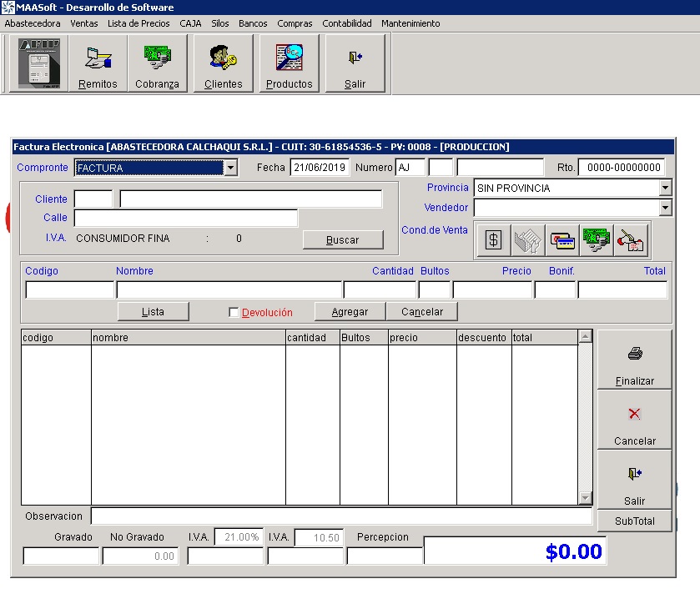Open the Clientes toolbar button
The height and width of the screenshot is (609, 700).
pos(223,64)
